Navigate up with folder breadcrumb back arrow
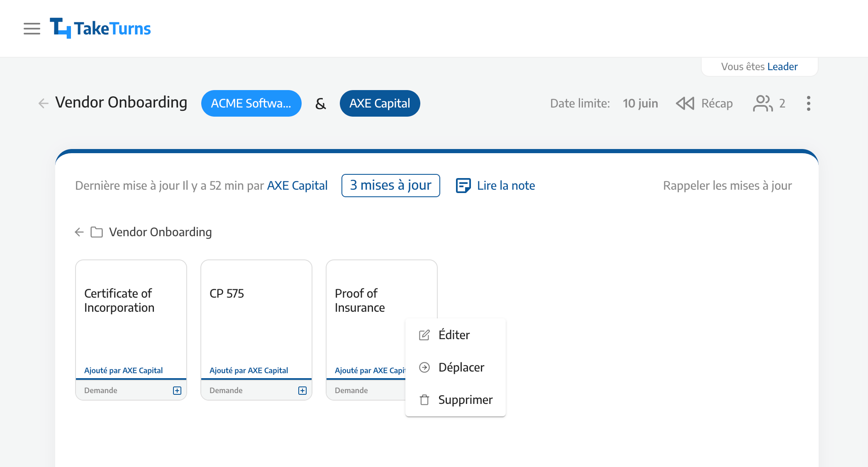This screenshot has height=467, width=868. click(79, 232)
